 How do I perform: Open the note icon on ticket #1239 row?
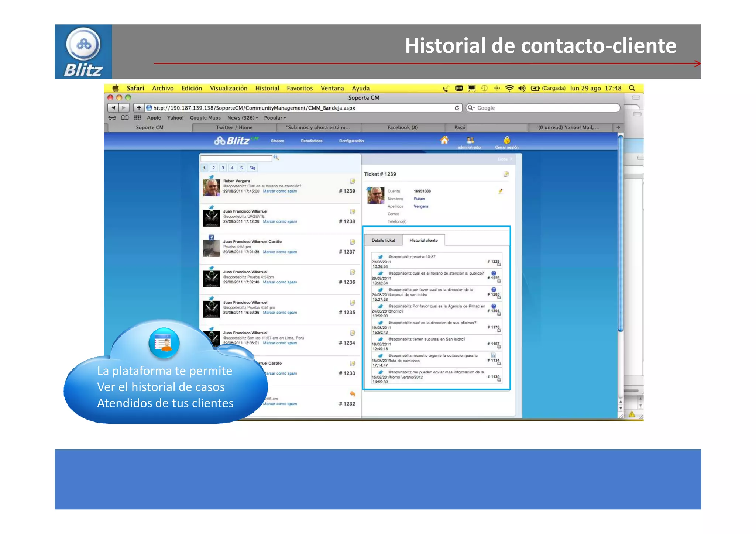pos(353,181)
